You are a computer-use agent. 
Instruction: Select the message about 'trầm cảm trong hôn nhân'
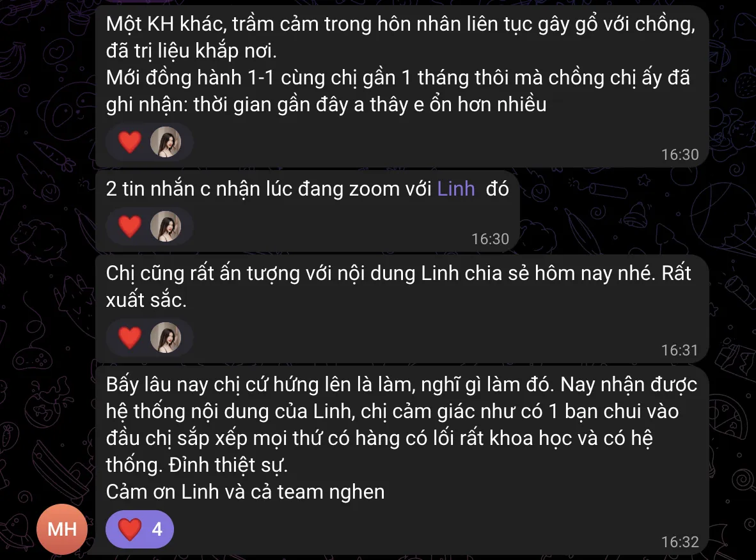coord(402,87)
